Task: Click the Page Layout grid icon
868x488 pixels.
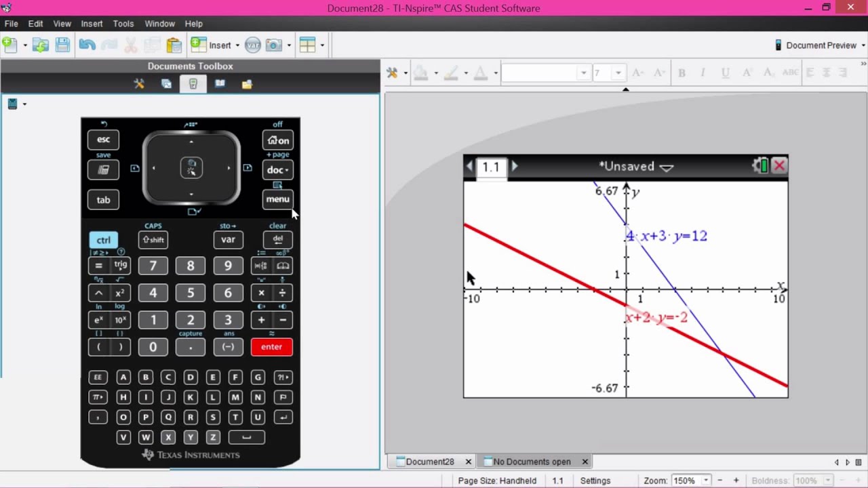Action: [307, 45]
